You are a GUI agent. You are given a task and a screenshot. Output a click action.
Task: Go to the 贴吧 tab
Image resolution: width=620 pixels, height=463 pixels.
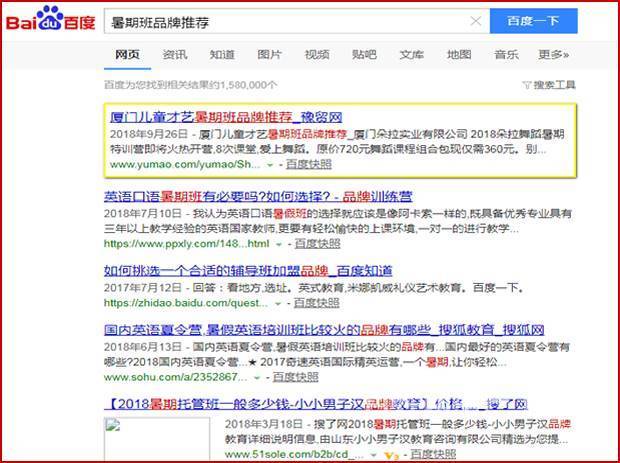[x=364, y=55]
